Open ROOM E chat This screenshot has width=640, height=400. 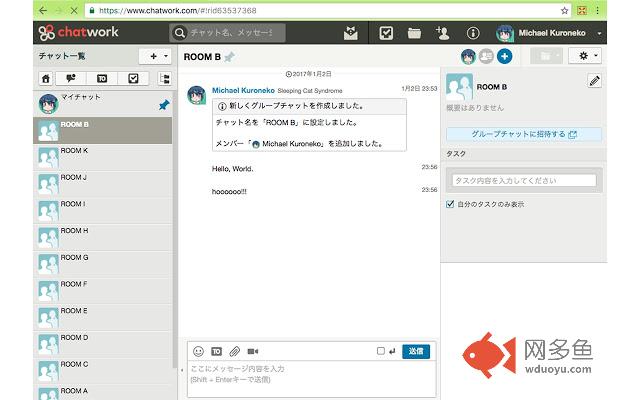click(102, 317)
